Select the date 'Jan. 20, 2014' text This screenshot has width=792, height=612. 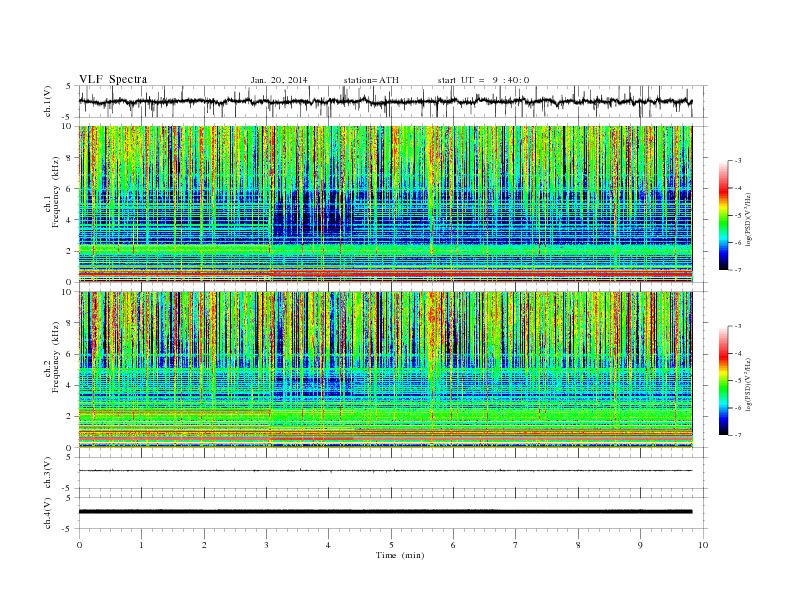(279, 80)
